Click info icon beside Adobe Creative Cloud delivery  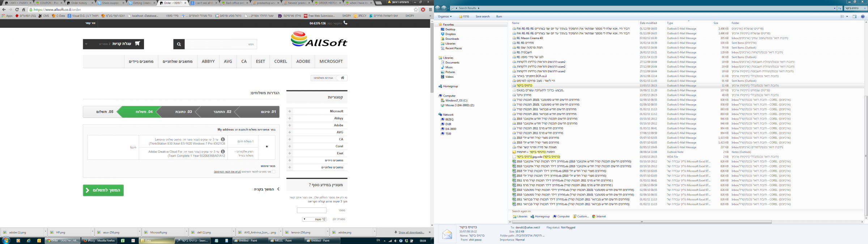[223, 151]
